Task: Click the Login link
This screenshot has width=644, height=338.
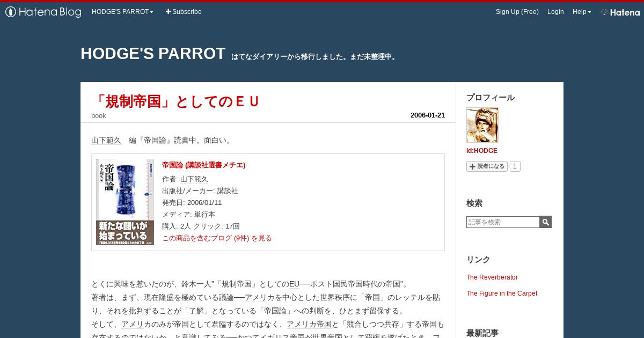Action: tap(555, 12)
